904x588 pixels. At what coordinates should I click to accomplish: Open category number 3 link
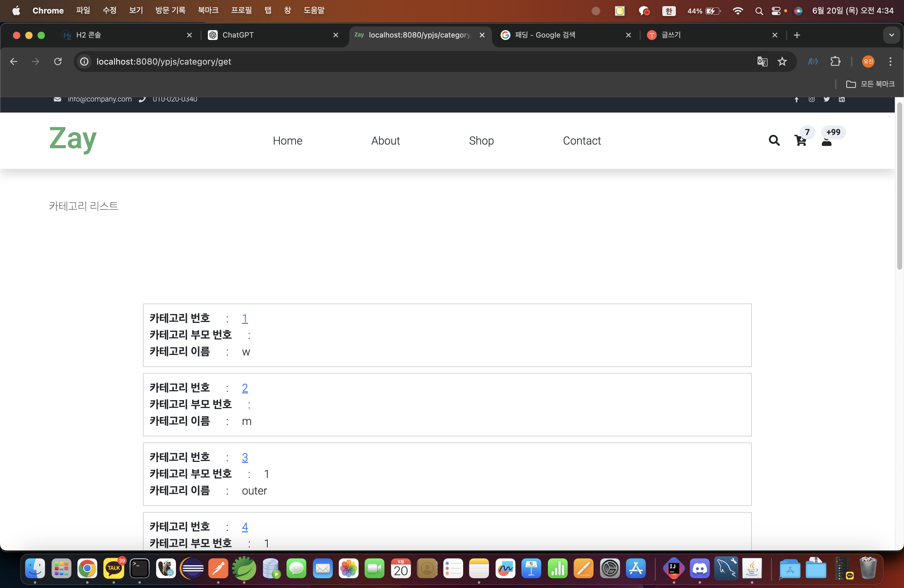pyautogui.click(x=245, y=457)
